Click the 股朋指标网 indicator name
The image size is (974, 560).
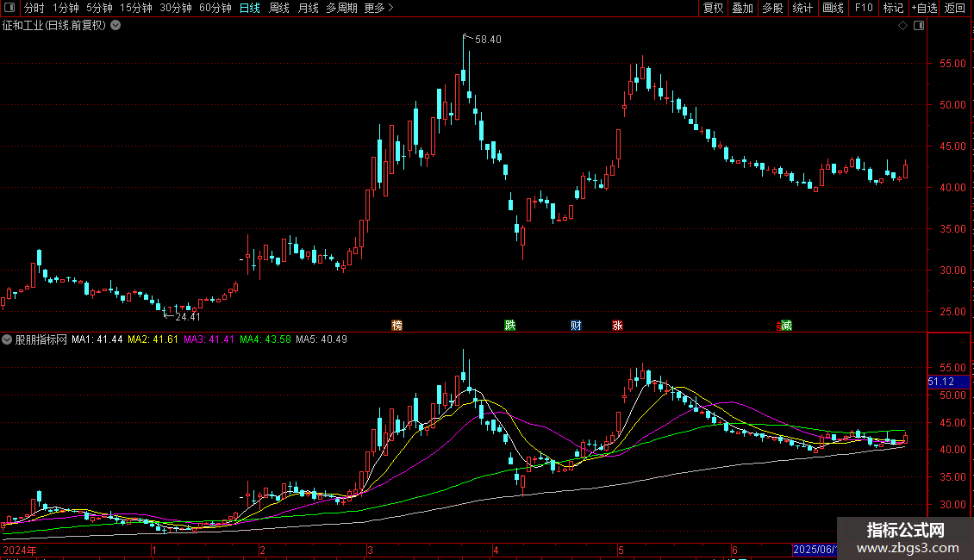point(41,339)
